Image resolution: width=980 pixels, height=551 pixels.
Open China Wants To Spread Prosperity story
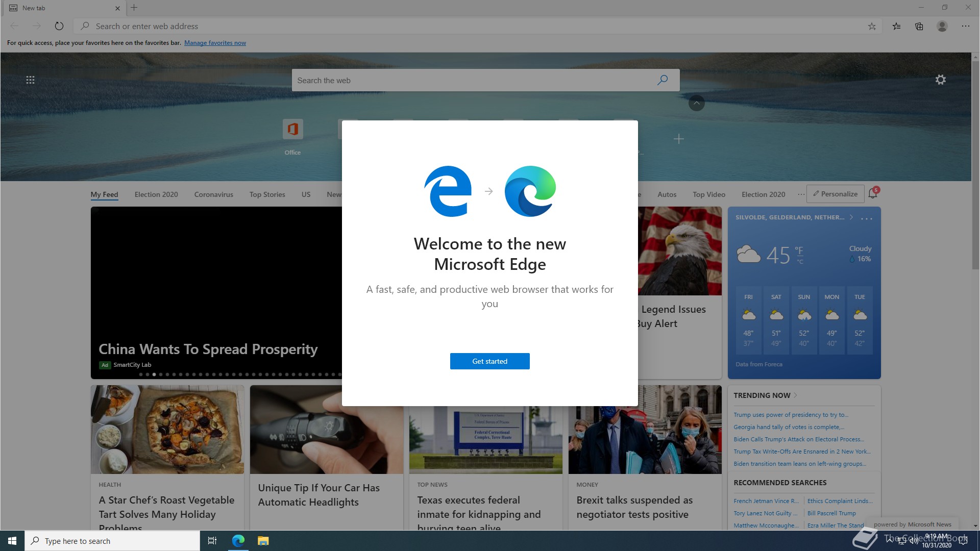tap(208, 349)
